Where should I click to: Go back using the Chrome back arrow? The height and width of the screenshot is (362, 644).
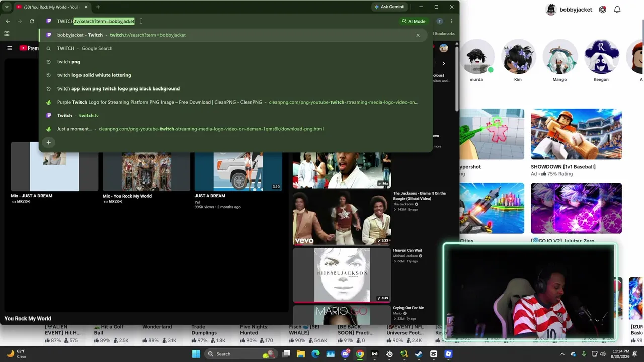pos(8,21)
